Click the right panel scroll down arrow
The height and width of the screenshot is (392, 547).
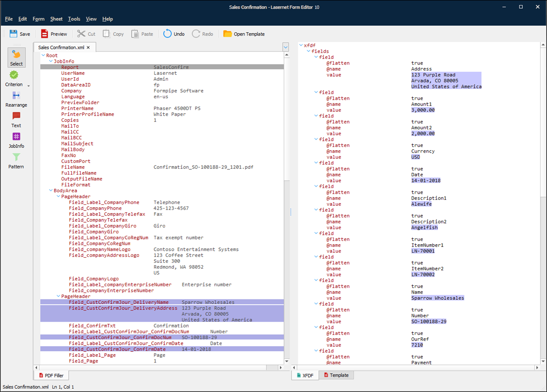(543, 361)
